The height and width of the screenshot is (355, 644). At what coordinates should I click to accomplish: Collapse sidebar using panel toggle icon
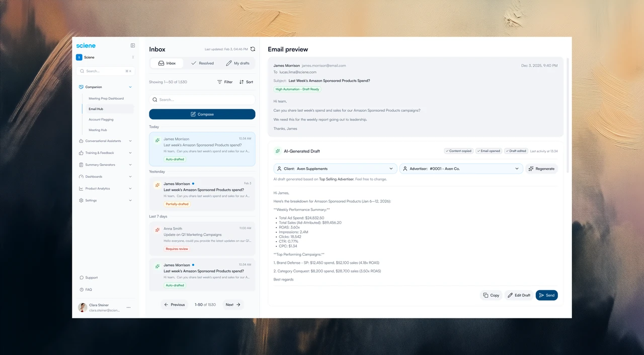[133, 45]
